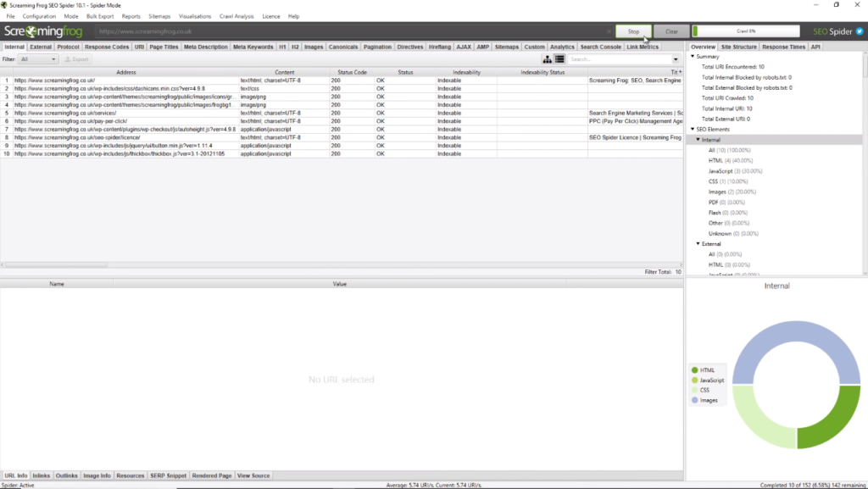Collapse the Summary section
The height and width of the screenshot is (489, 868).
pos(693,57)
